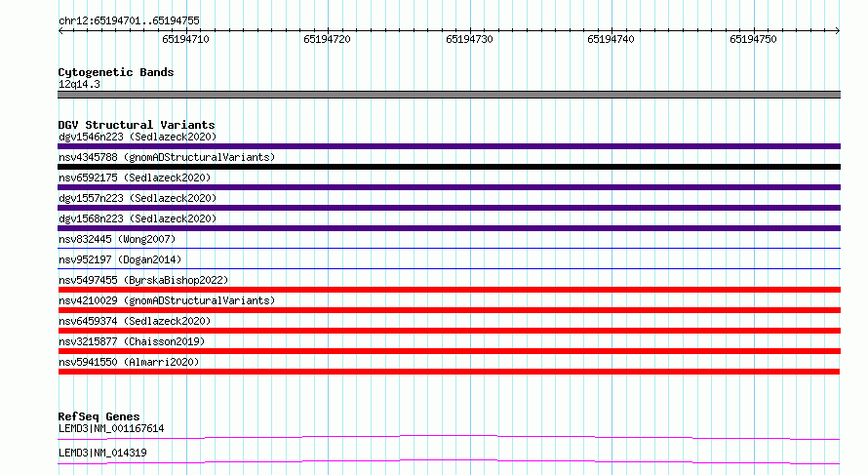Click the thin blue line for nsv952197
This screenshot has width=868, height=475.
449,268
